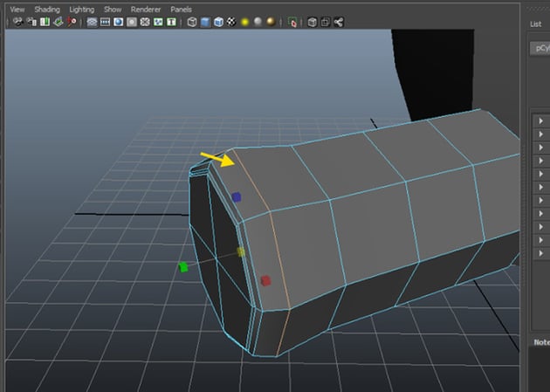
Task: Toggle the Isolate Select icon
Action: click(x=292, y=22)
